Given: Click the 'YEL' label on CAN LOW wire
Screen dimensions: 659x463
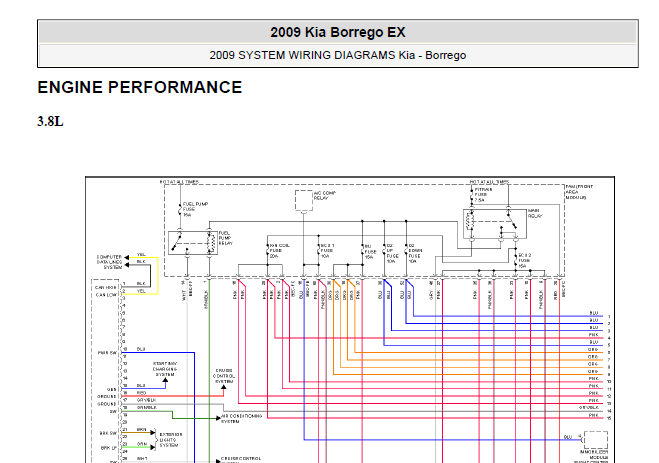Looking at the screenshot, I should click(x=141, y=291).
